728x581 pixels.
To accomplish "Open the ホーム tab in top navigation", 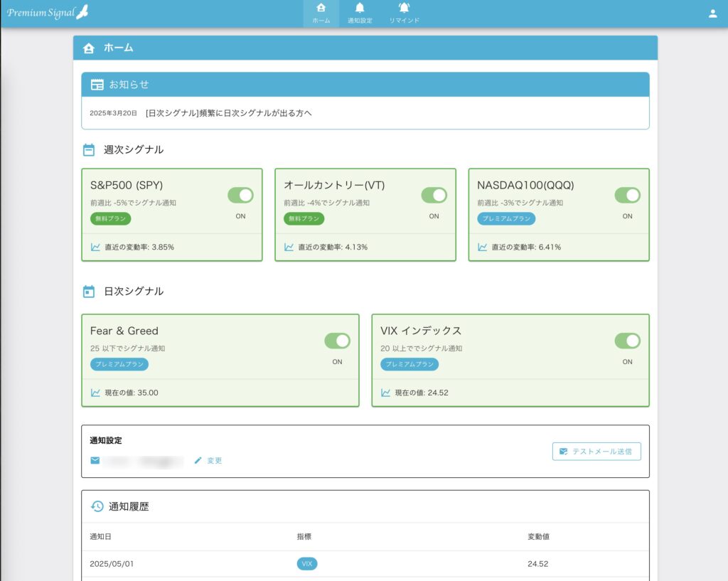I will (x=321, y=14).
